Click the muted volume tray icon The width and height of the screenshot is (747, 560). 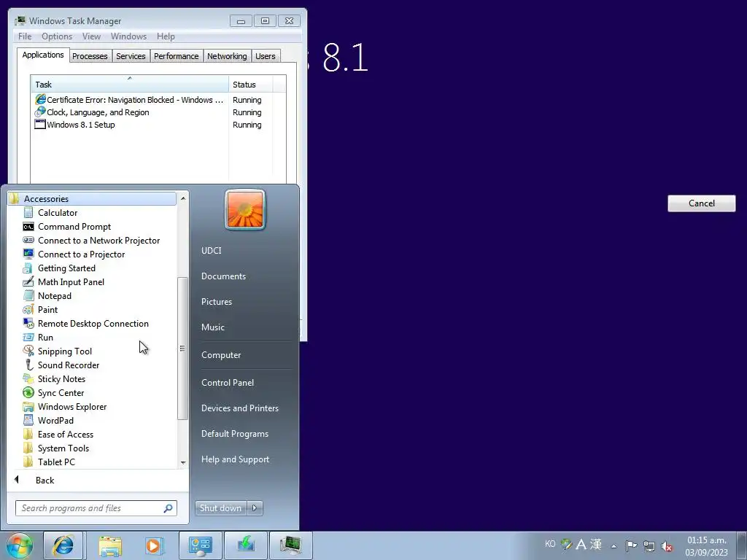(667, 546)
